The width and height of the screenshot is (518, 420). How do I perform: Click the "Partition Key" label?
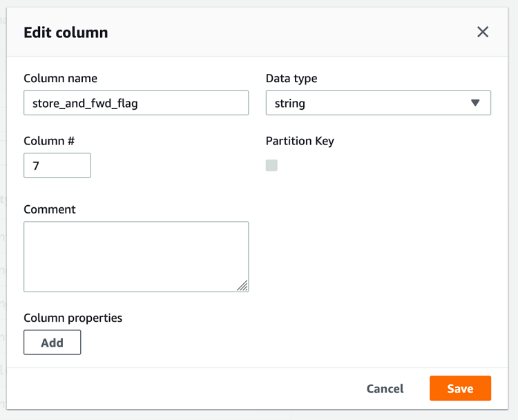[x=300, y=141]
